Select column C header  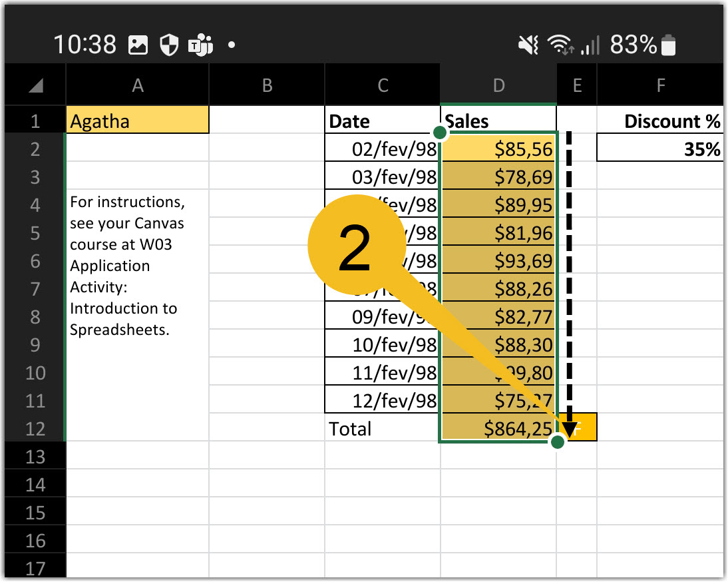(x=383, y=85)
